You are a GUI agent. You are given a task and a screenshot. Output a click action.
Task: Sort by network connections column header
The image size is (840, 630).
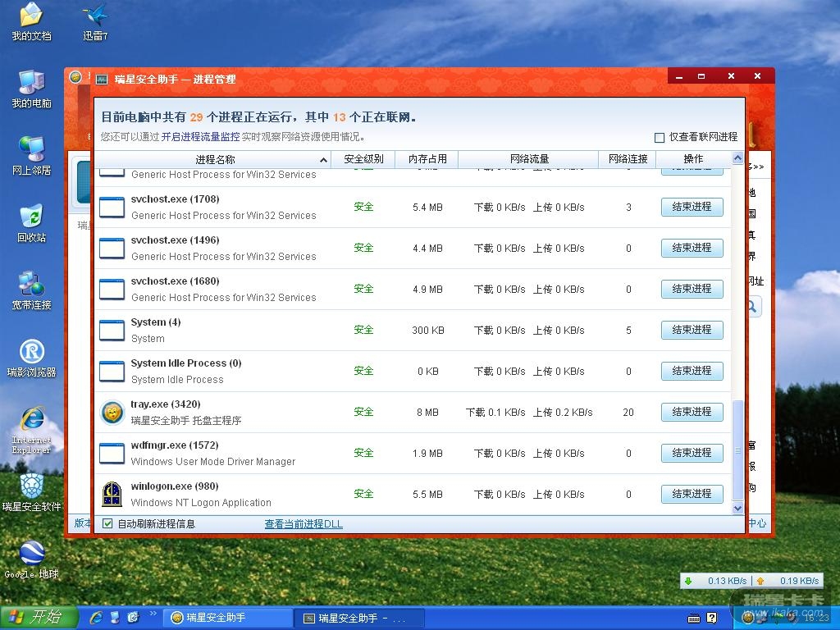[628, 159]
